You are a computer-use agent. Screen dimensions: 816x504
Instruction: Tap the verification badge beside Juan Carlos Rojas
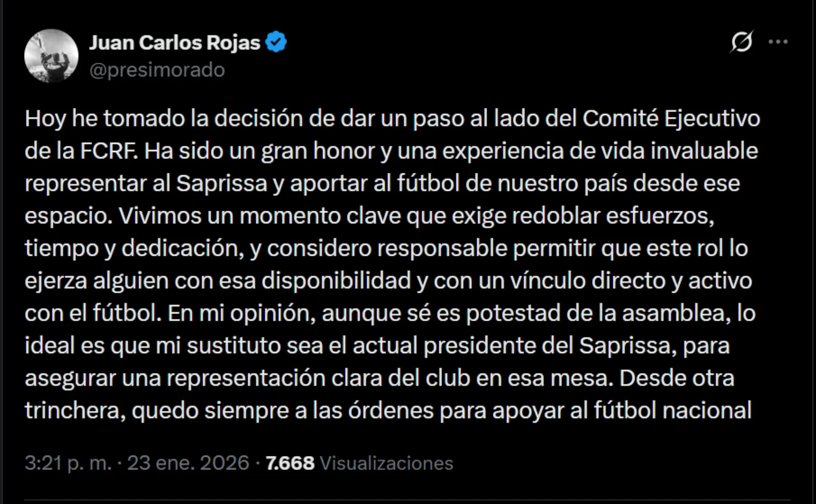277,41
